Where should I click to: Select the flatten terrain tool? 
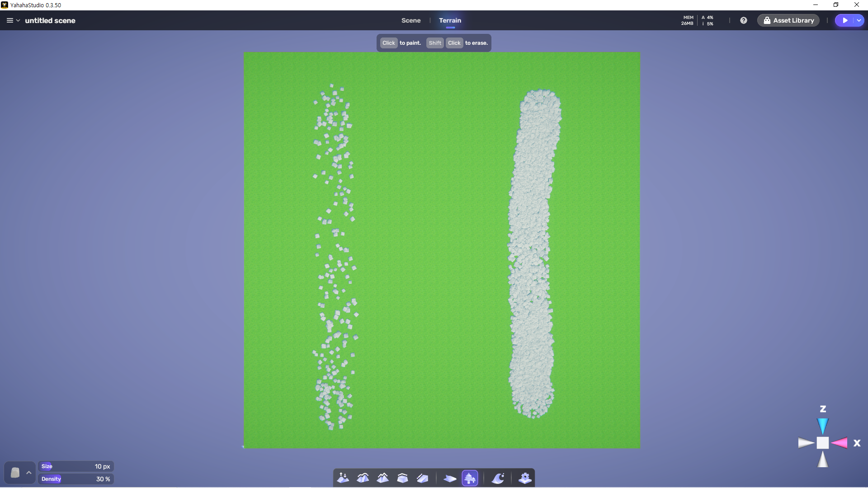coord(402,478)
